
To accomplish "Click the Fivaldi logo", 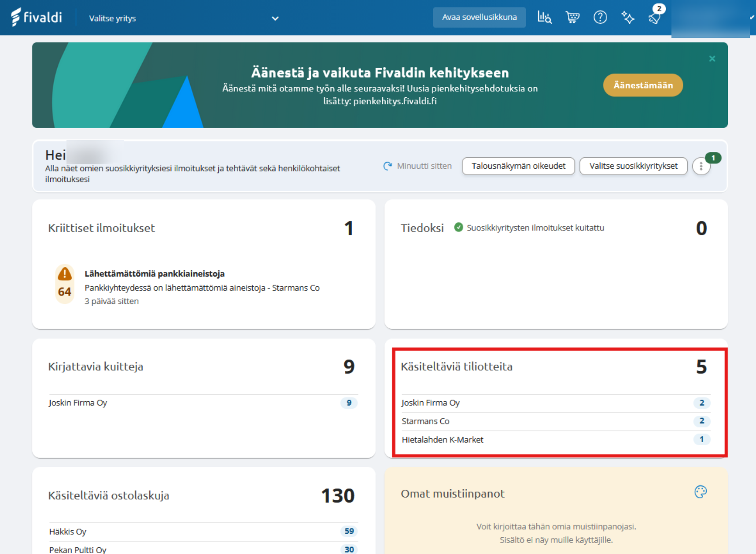I will point(37,17).
